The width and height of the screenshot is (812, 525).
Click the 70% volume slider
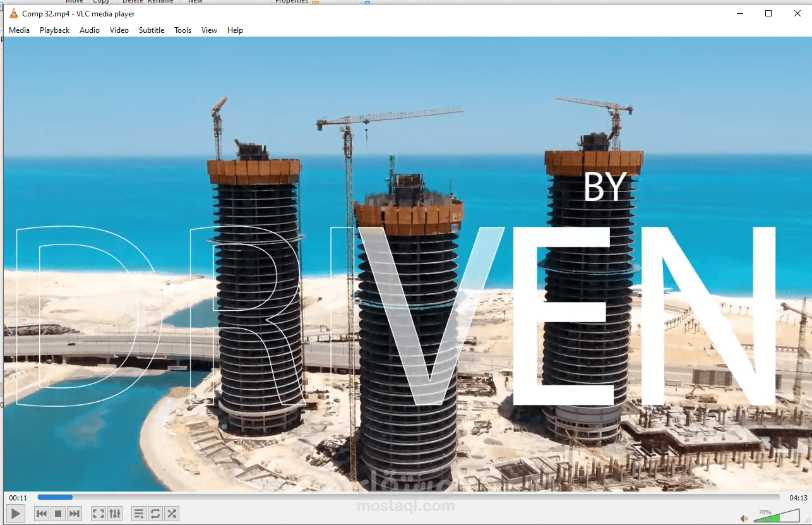777,517
